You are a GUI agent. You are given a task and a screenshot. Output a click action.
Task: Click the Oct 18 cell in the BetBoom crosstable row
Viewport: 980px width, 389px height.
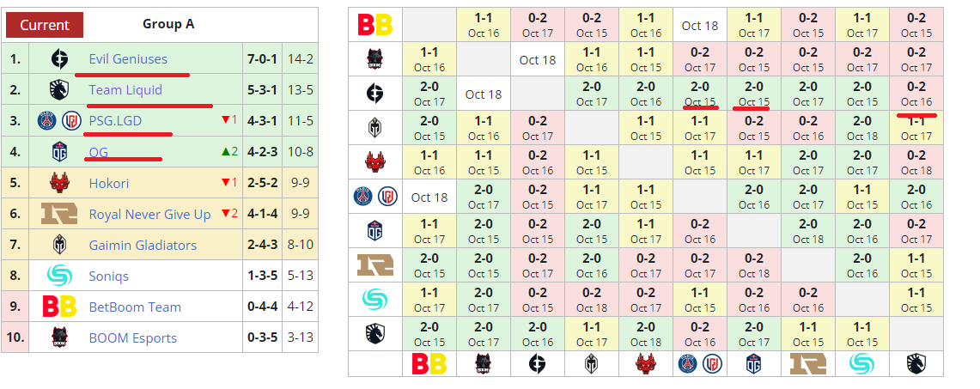(x=699, y=25)
